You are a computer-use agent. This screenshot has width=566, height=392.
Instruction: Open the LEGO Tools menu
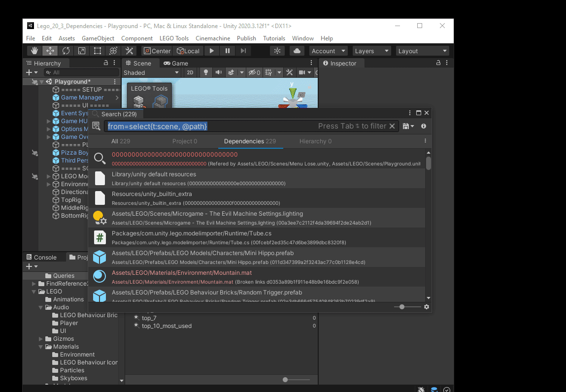click(x=174, y=38)
